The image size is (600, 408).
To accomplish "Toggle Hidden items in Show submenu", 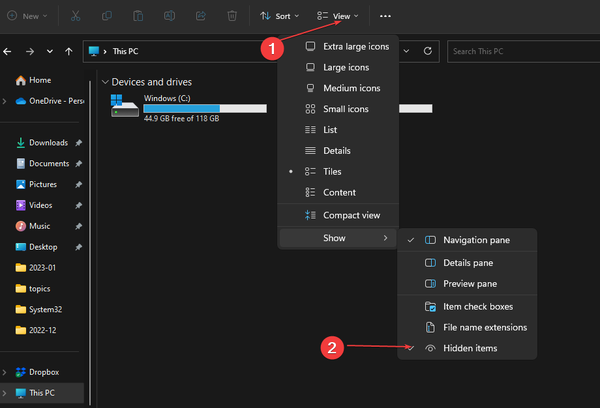I will click(x=468, y=348).
